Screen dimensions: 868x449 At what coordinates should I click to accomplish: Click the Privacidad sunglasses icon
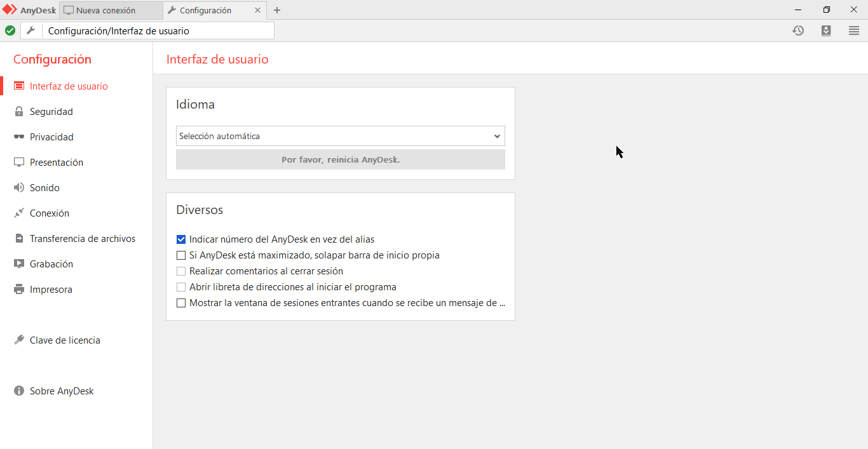coord(19,137)
